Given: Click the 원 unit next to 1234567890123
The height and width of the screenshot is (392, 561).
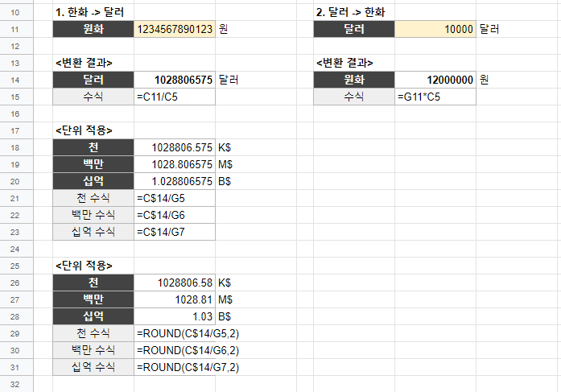Looking at the screenshot, I should [x=223, y=29].
